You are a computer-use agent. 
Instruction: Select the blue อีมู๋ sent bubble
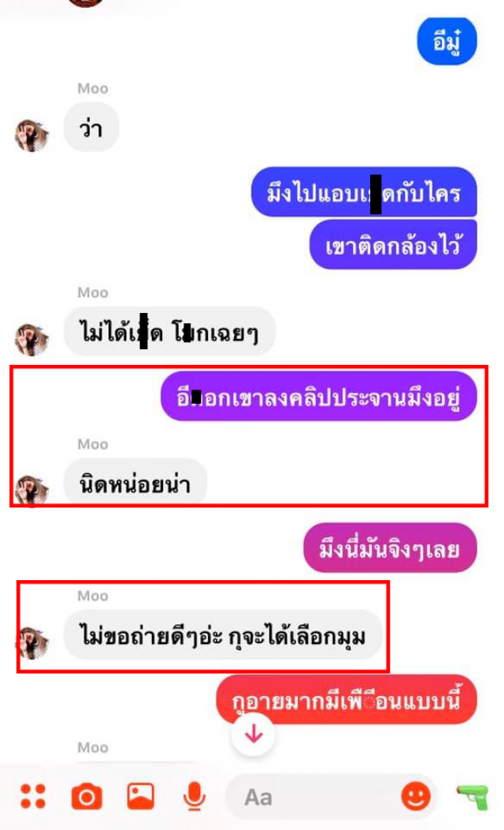(x=447, y=41)
